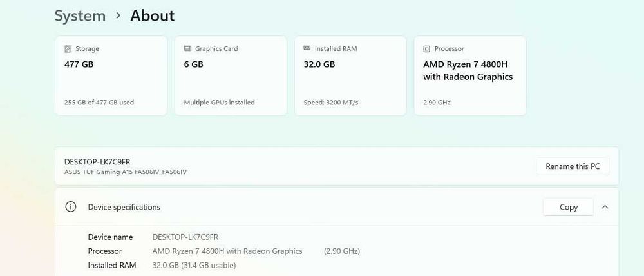644x276 pixels.
Task: Go back to System via breadcrumb
Action: point(80,15)
